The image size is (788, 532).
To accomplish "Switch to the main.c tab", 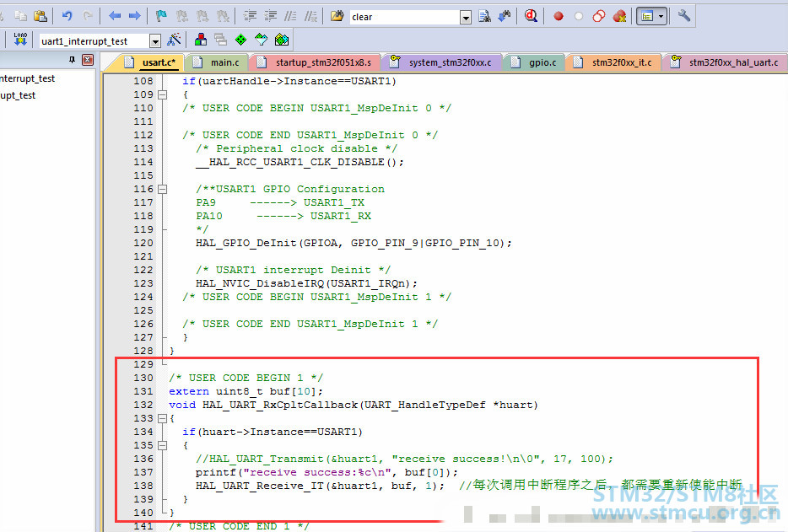I will (224, 62).
